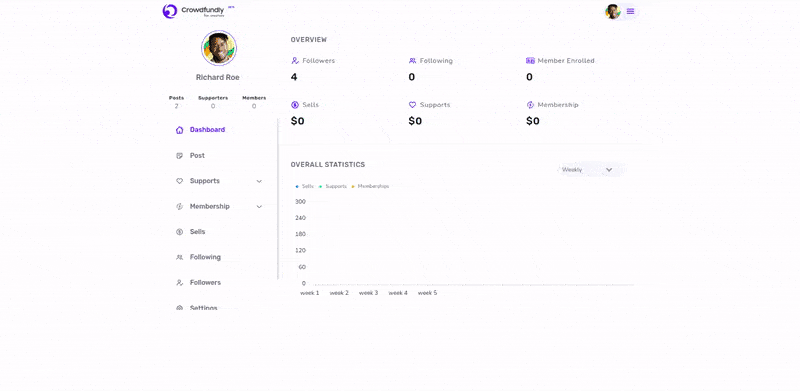800x391 pixels.
Task: Click the Supports heart icon in sidebar
Action: point(179,181)
